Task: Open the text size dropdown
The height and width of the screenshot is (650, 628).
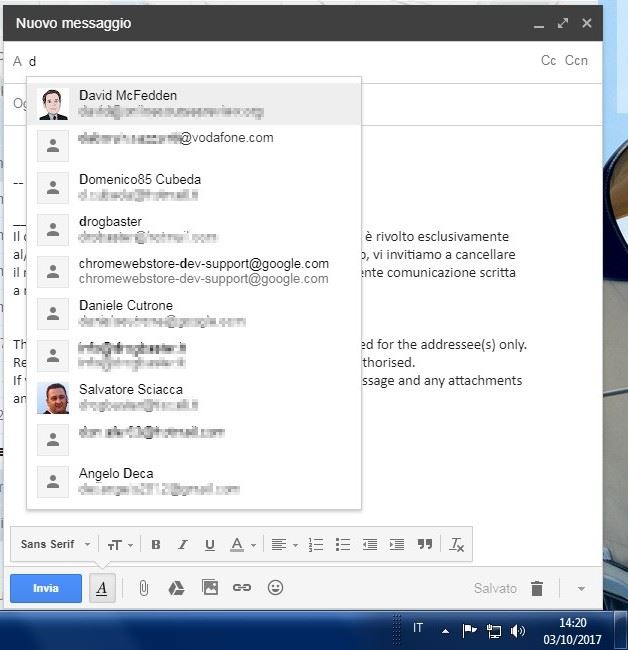Action: [120, 545]
